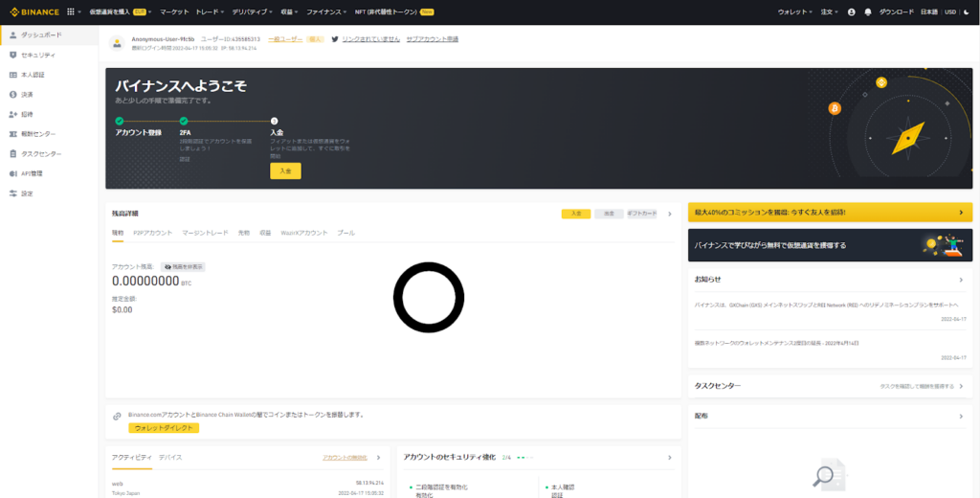980x498 pixels.
Task: Click the 決済 dollar icon
Action: point(13,95)
